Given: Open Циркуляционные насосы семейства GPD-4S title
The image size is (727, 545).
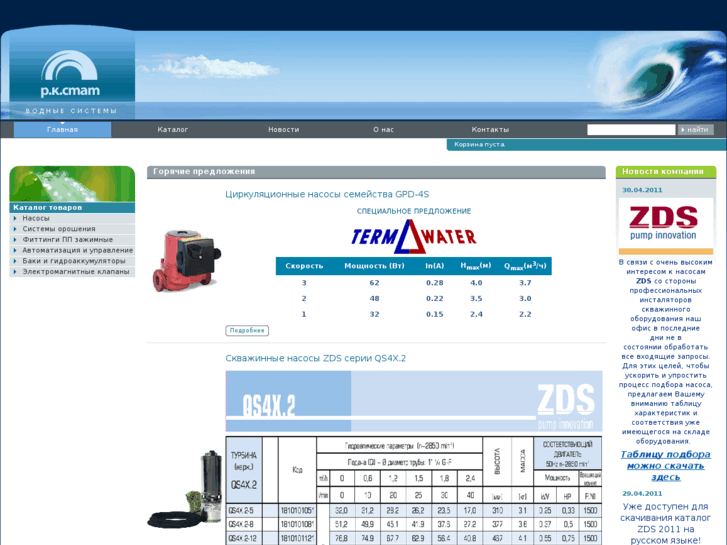Looking at the screenshot, I should (327, 194).
